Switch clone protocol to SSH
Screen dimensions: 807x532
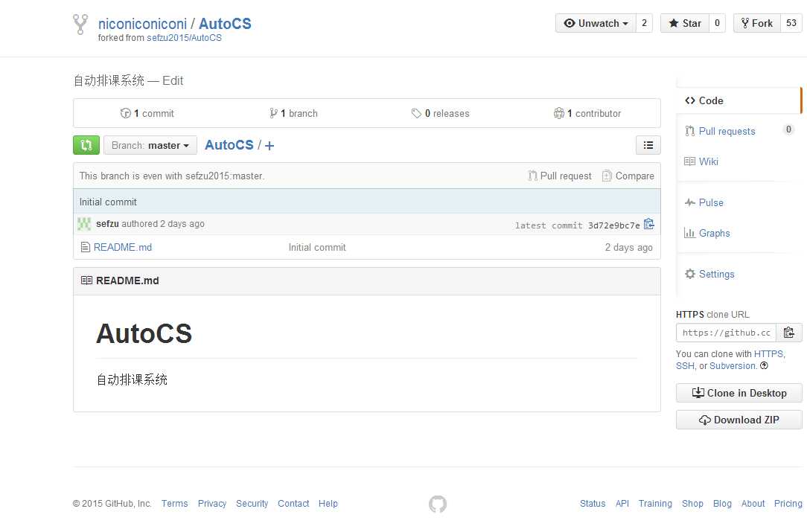(x=684, y=366)
